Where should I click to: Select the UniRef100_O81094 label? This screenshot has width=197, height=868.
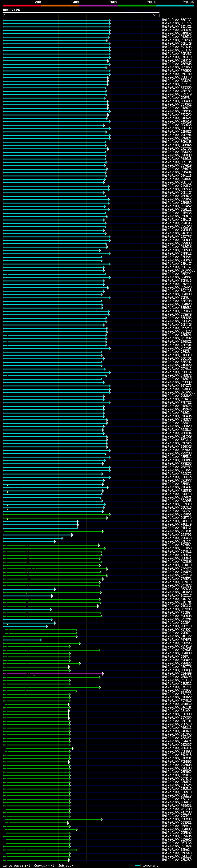(x=177, y=711)
